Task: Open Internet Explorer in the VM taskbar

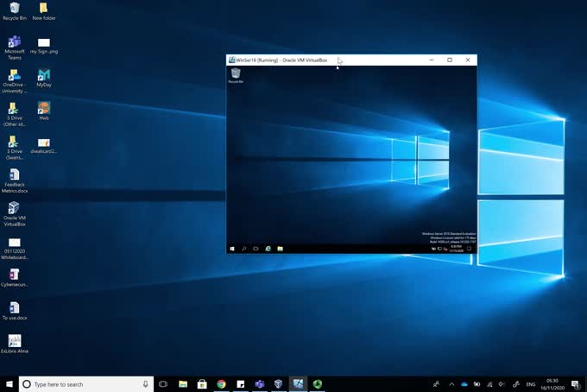Action: [x=268, y=249]
